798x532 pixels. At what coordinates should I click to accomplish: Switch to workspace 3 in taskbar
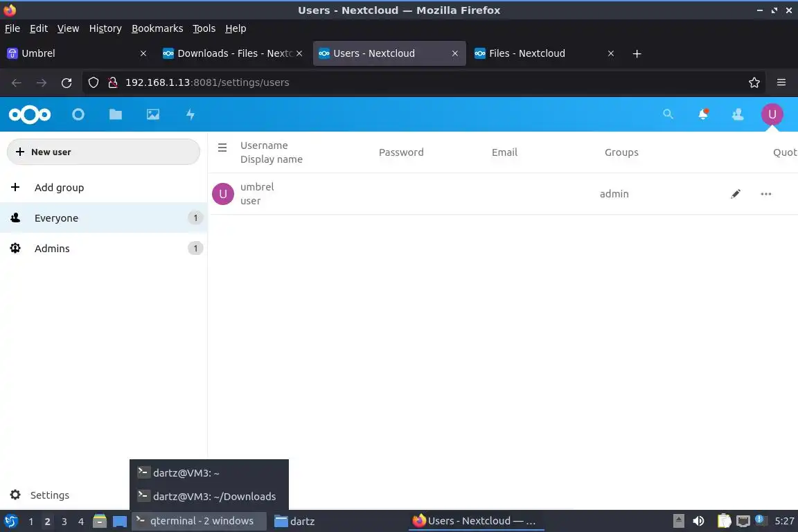[x=64, y=522]
